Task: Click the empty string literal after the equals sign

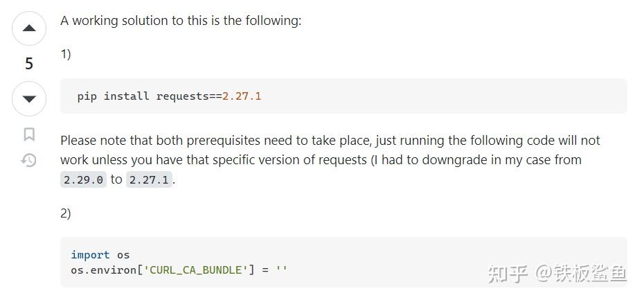Action: [281, 269]
